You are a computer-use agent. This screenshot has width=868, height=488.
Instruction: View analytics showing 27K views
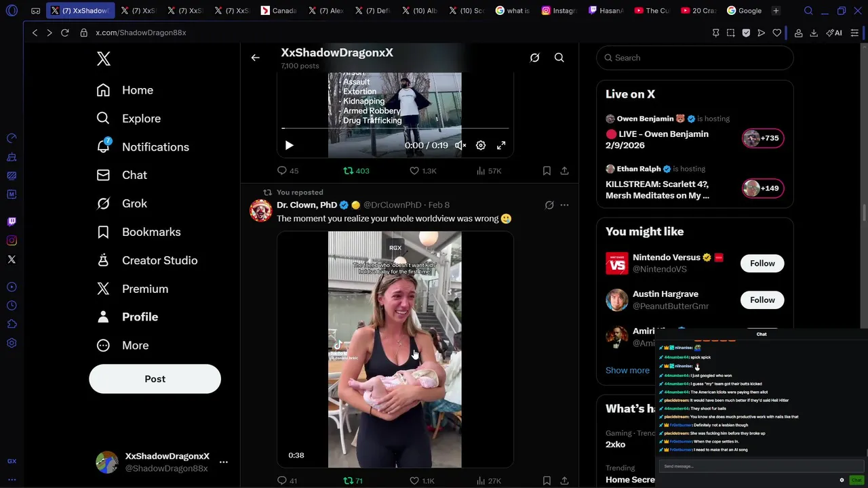489,481
